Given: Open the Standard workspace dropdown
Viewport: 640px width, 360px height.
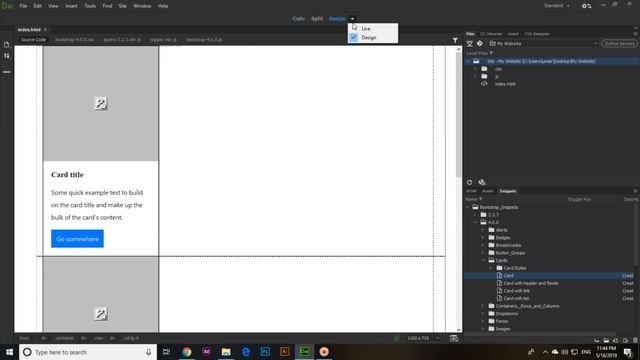Looking at the screenshot, I should point(557,6).
